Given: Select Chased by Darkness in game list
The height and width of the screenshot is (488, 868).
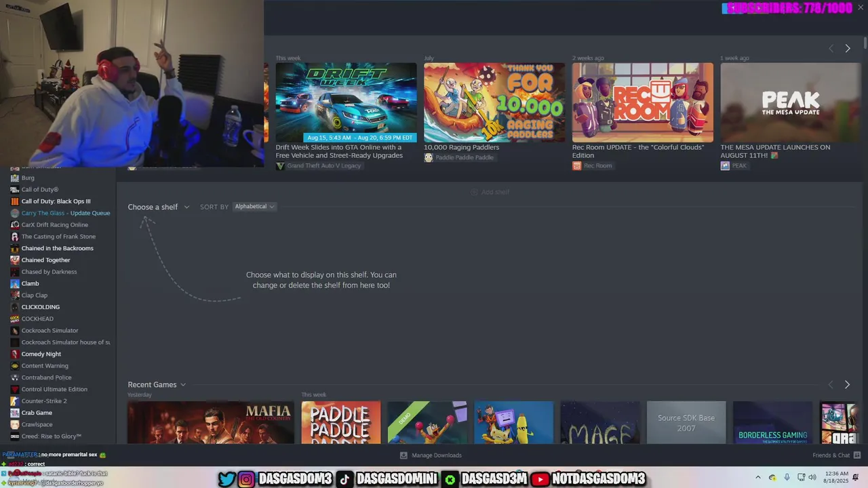Looking at the screenshot, I should click(x=49, y=272).
